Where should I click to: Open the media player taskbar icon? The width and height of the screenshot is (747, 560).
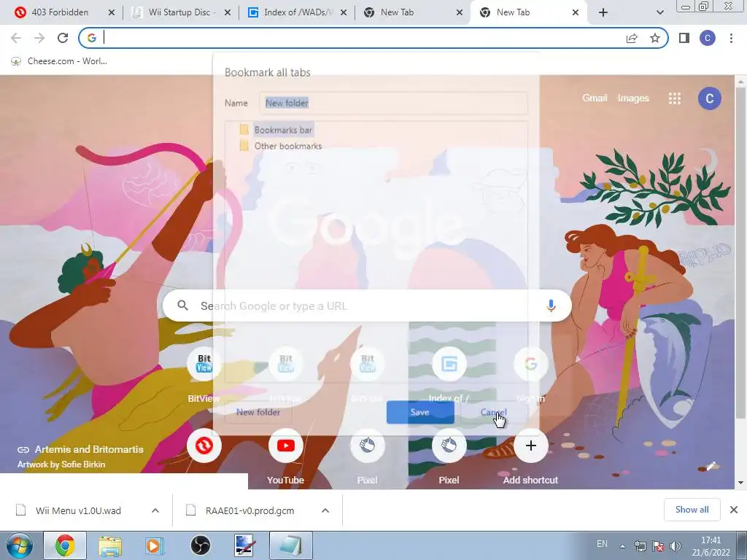[155, 545]
